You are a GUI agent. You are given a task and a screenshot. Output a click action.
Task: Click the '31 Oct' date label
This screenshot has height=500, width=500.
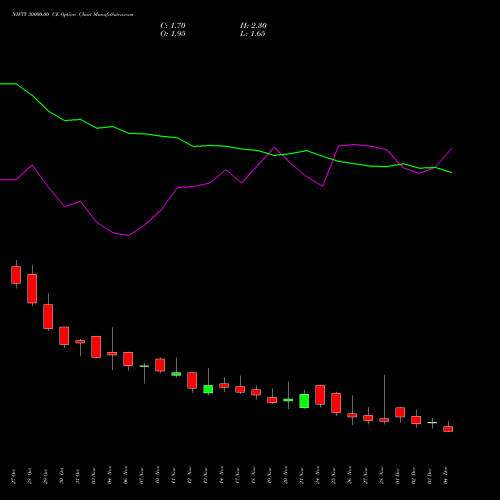click(78, 476)
